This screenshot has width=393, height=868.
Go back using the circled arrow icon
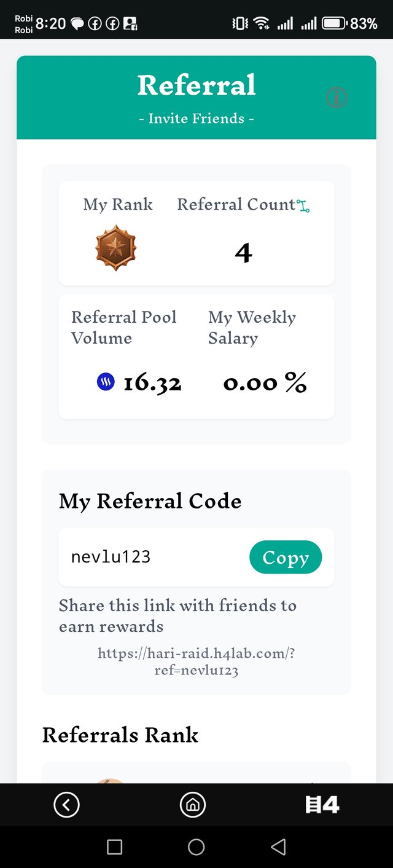[x=66, y=805]
